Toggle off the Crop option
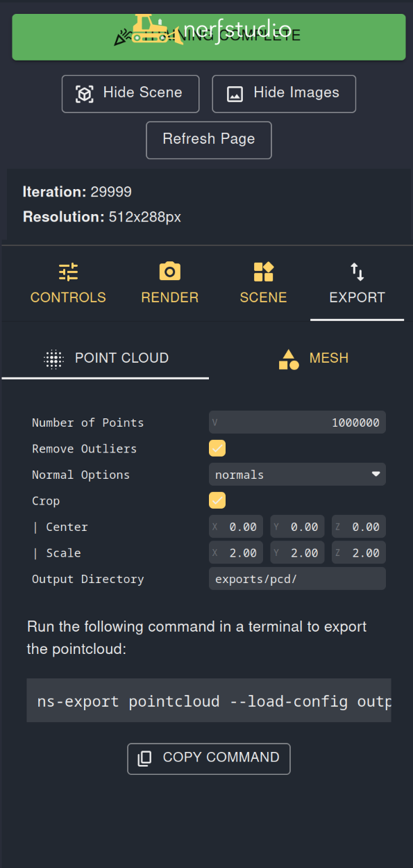The image size is (413, 868). (217, 500)
